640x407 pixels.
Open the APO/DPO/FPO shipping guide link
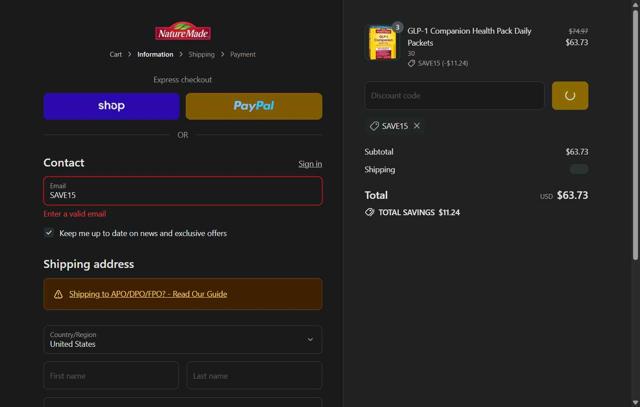coord(148,294)
